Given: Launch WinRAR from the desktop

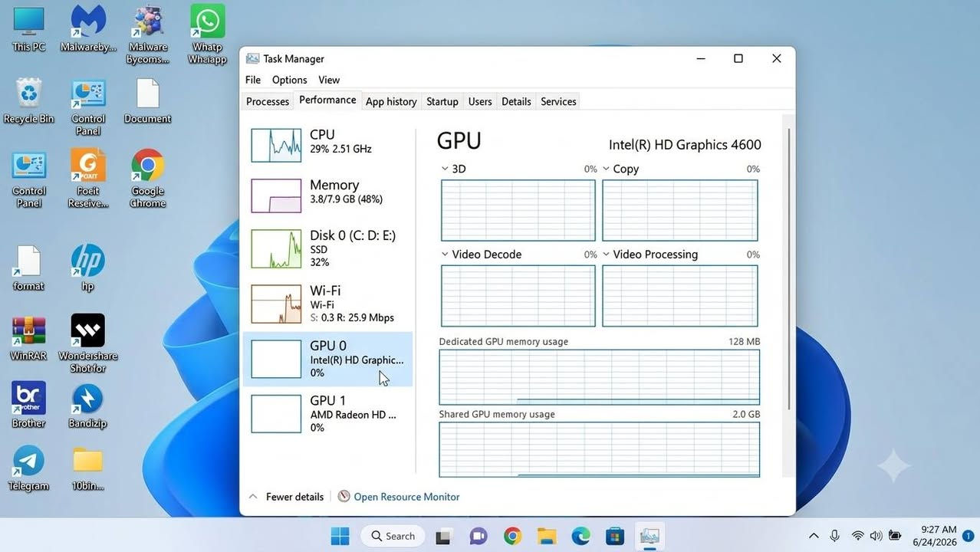Looking at the screenshot, I should pyautogui.click(x=28, y=337).
